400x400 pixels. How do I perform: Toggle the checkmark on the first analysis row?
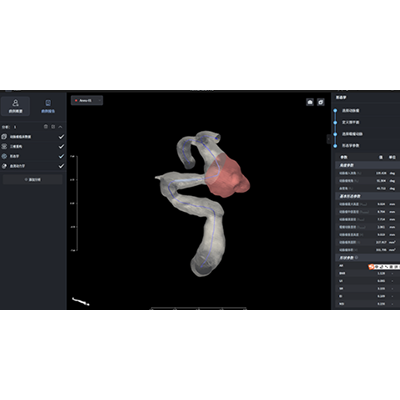pyautogui.click(x=61, y=137)
